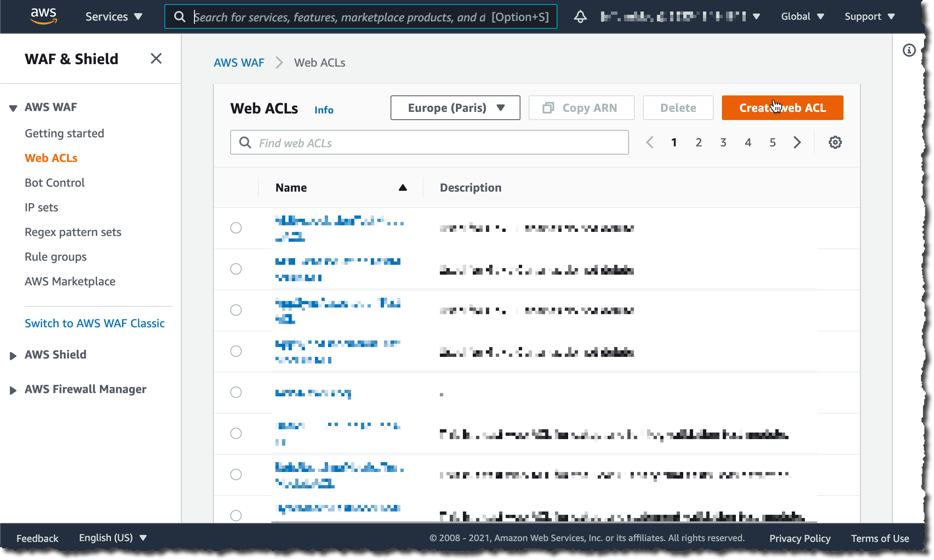This screenshot has width=934, height=560.
Task: Open the Europe (Paris) region dropdown
Action: [455, 108]
